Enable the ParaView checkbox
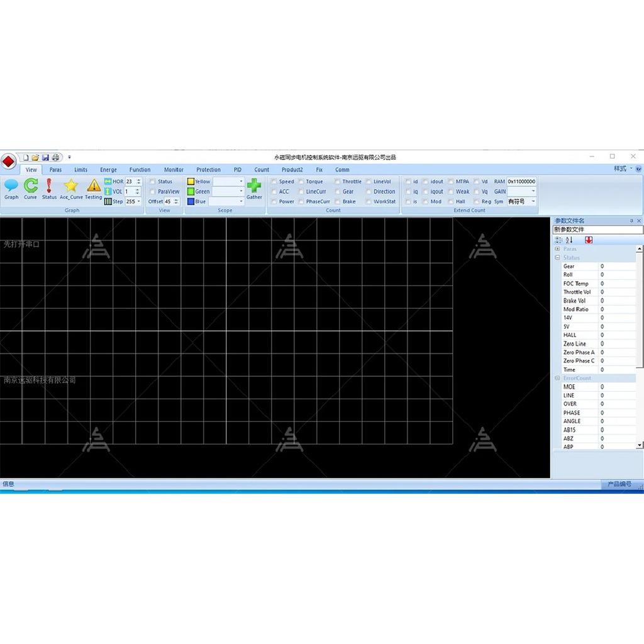Screen dimensions: 644x644 tap(153, 191)
